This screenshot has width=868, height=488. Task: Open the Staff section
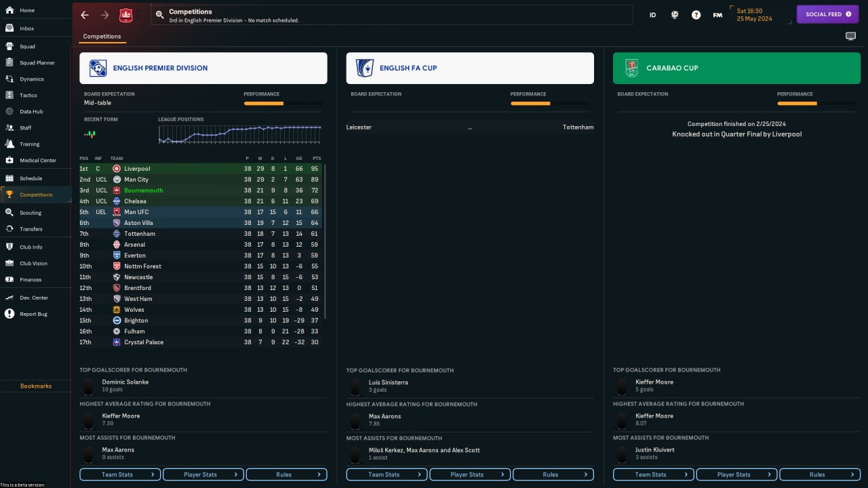tap(25, 128)
